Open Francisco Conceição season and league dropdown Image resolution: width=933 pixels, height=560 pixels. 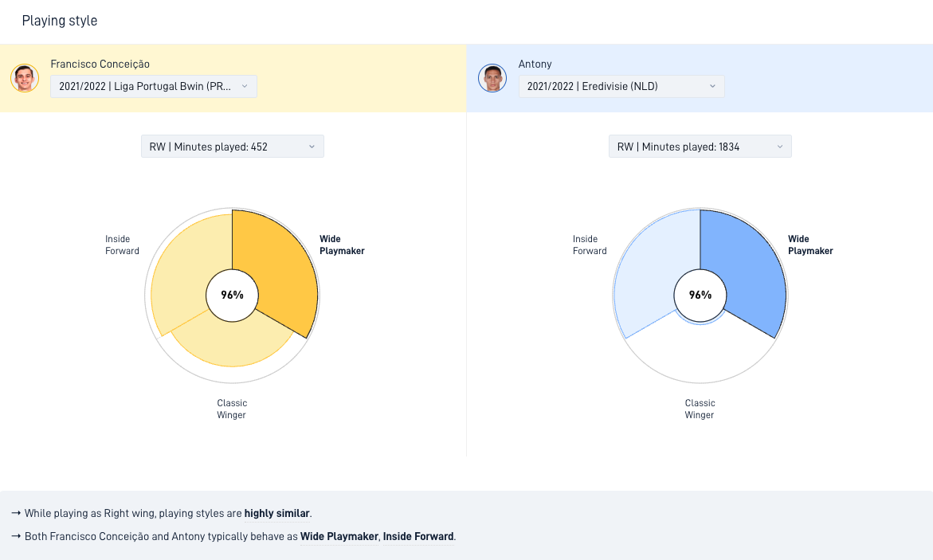pyautogui.click(x=154, y=86)
